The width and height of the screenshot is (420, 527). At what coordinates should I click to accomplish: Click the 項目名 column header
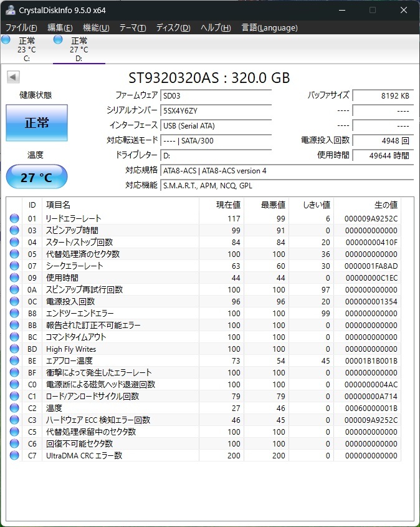pyautogui.click(x=120, y=205)
